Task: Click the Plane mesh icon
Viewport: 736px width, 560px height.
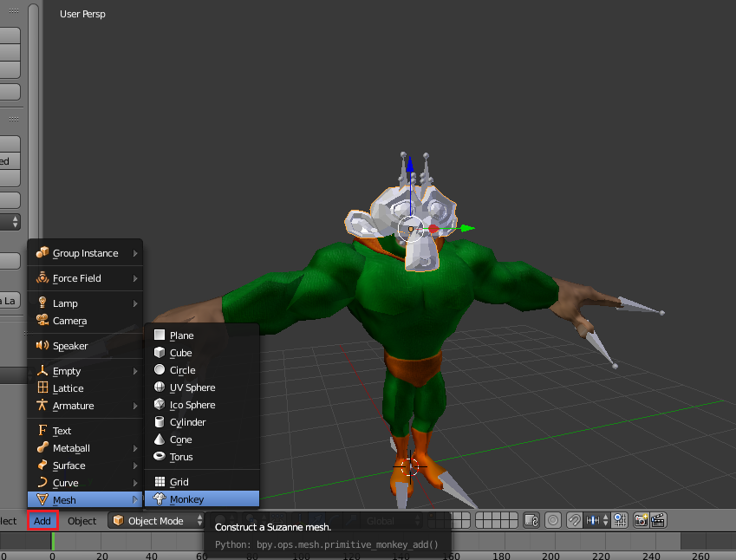Action: coord(160,335)
